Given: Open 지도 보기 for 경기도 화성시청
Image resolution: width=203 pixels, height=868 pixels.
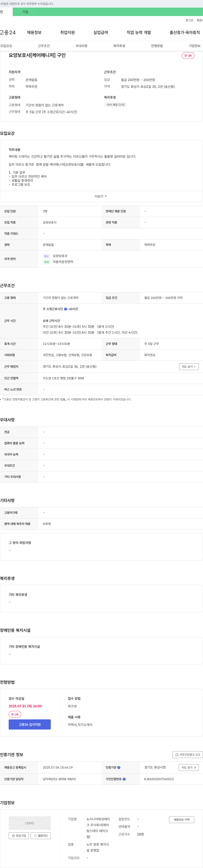Looking at the screenshot, I should (188, 767).
